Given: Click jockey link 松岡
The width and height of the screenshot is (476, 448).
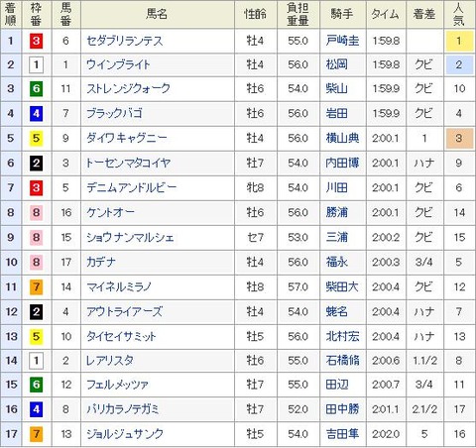Looking at the screenshot, I should [x=336, y=64].
